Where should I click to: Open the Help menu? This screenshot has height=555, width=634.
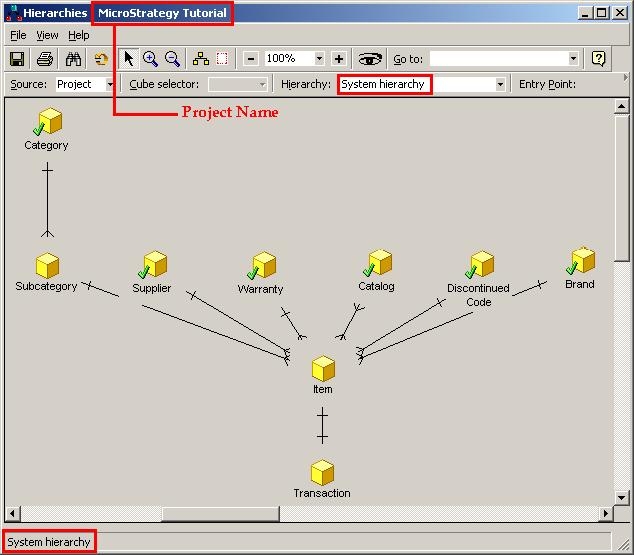pyautogui.click(x=78, y=36)
